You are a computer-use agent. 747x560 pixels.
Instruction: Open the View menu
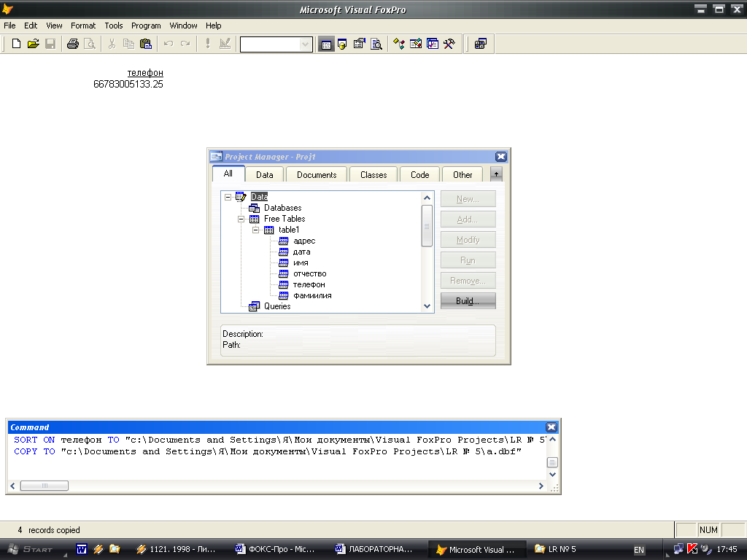coord(54,26)
